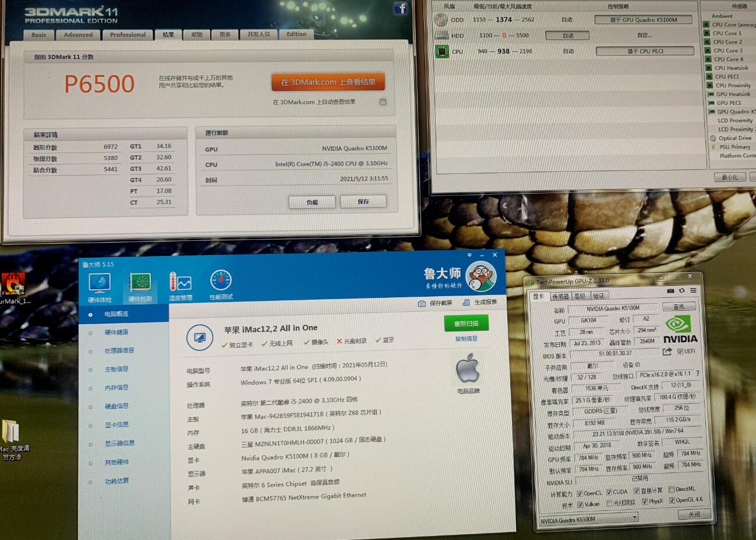Open the NVIDIA Quadro K5100M GPU dropdown

tap(588, 519)
